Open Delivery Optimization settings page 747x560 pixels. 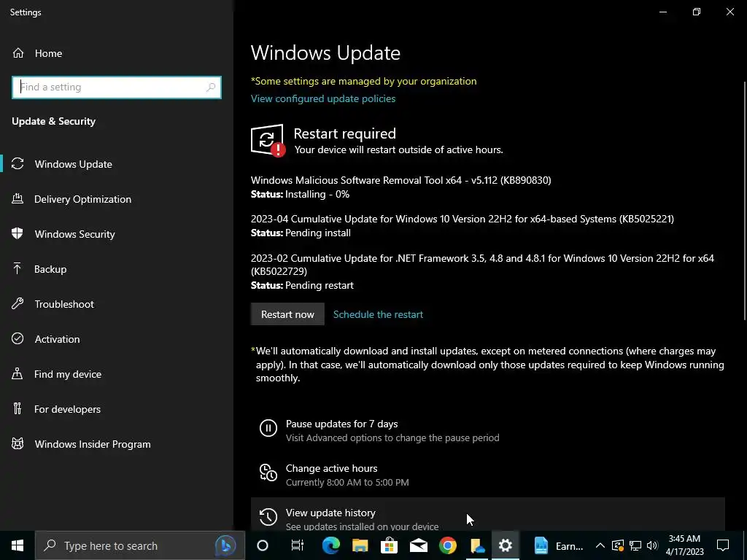pos(117,199)
